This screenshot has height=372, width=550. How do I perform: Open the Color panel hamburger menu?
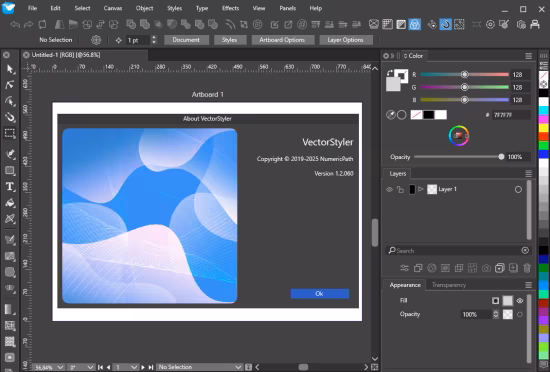(529, 56)
